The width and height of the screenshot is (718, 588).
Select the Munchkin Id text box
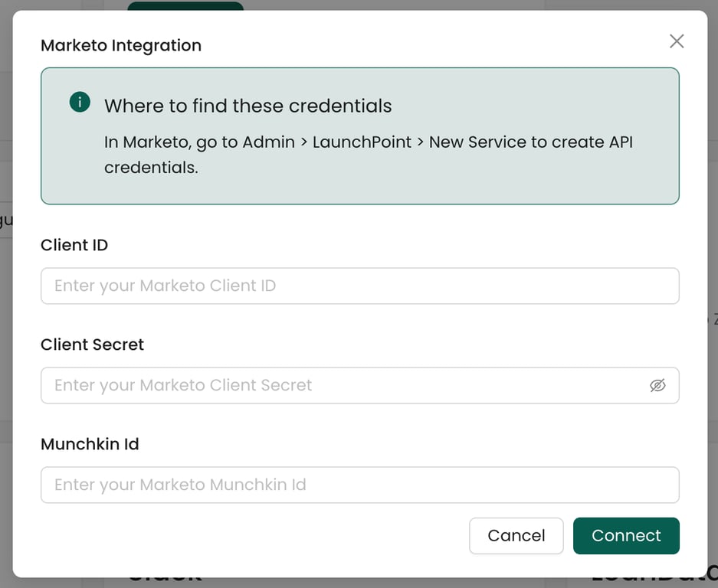pyautogui.click(x=359, y=485)
